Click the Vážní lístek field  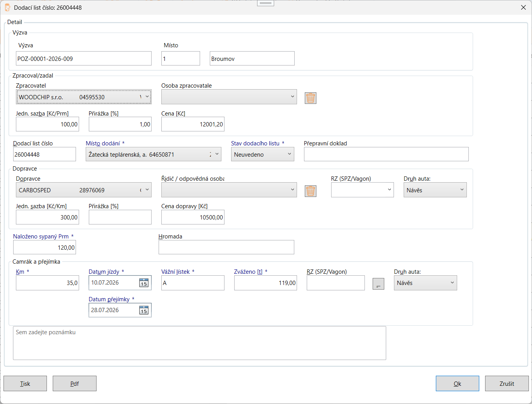(193, 283)
